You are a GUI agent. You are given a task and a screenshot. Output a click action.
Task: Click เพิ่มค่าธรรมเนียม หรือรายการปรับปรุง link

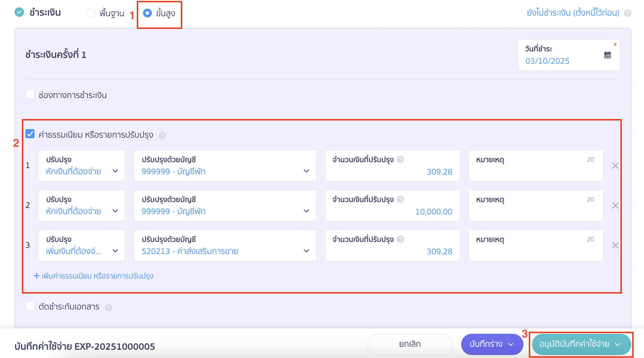click(94, 276)
